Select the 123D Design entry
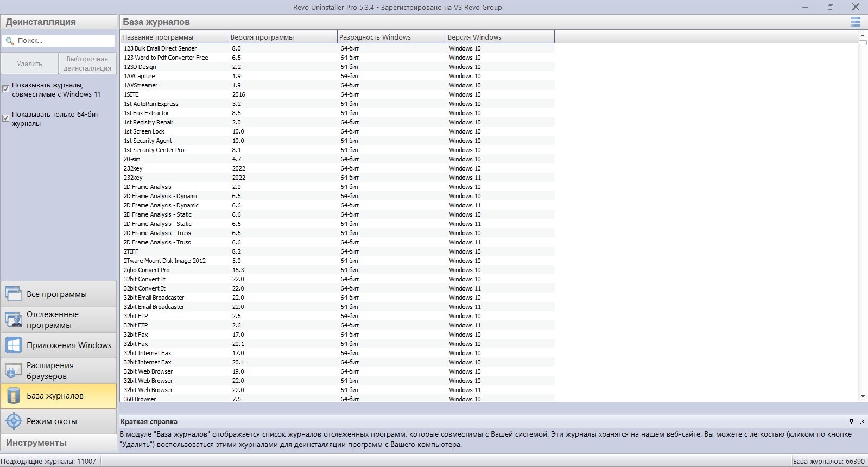This screenshot has width=868, height=467. [x=337, y=67]
